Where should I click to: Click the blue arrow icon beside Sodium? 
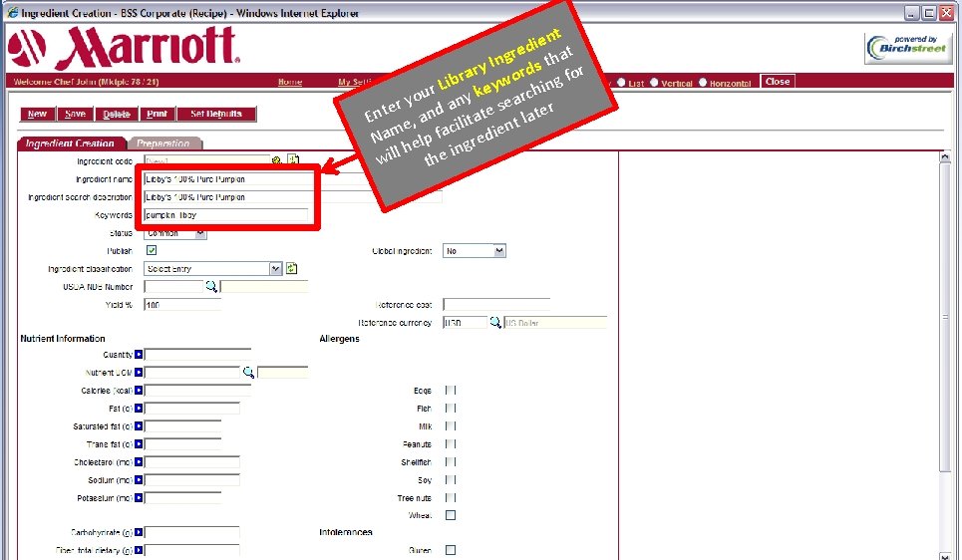tap(139, 480)
